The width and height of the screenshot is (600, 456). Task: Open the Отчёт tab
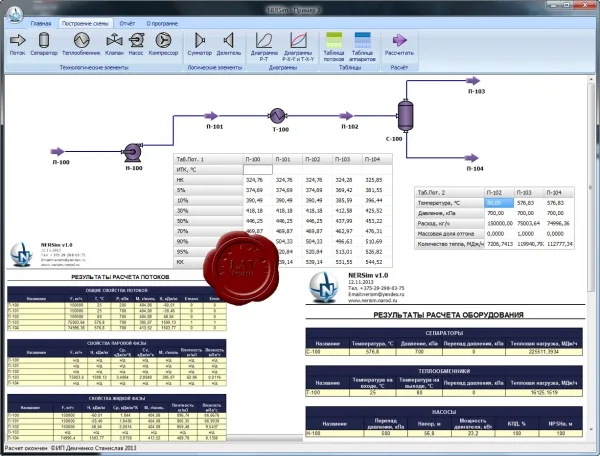coord(127,23)
